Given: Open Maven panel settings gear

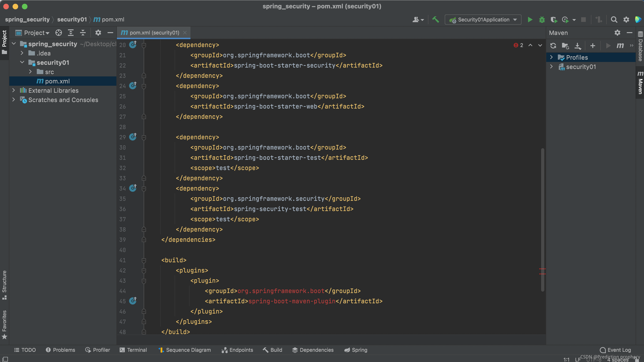Looking at the screenshot, I should 617,33.
